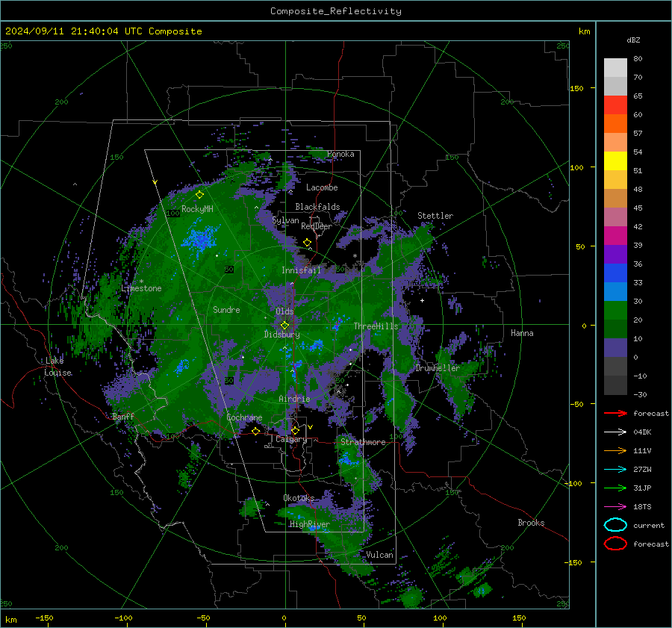Click the Lacombe city label

point(322,187)
